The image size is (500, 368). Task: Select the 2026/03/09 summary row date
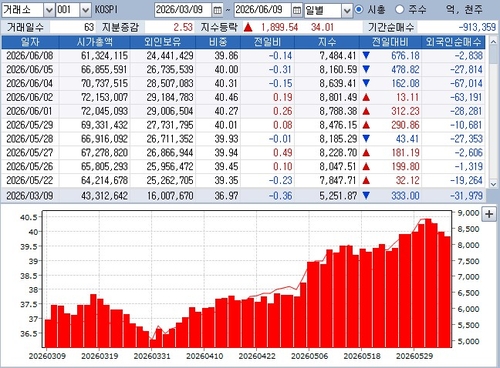[x=30, y=196]
